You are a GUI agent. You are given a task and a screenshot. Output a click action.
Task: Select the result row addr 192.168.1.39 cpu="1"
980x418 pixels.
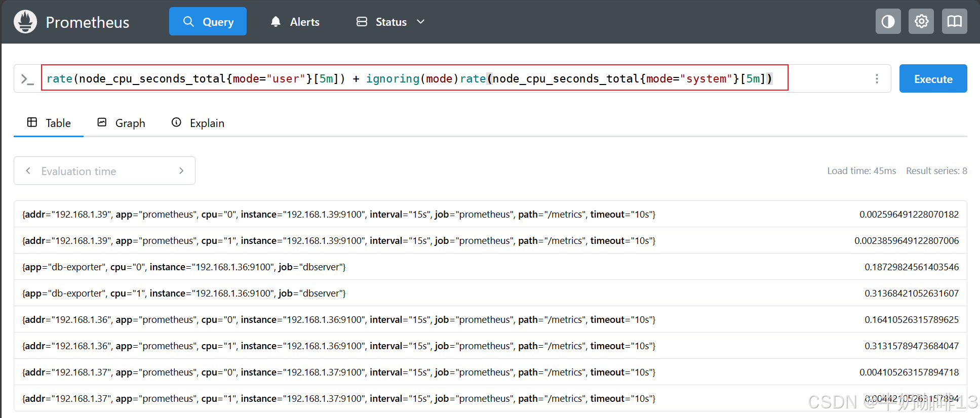pyautogui.click(x=490, y=240)
